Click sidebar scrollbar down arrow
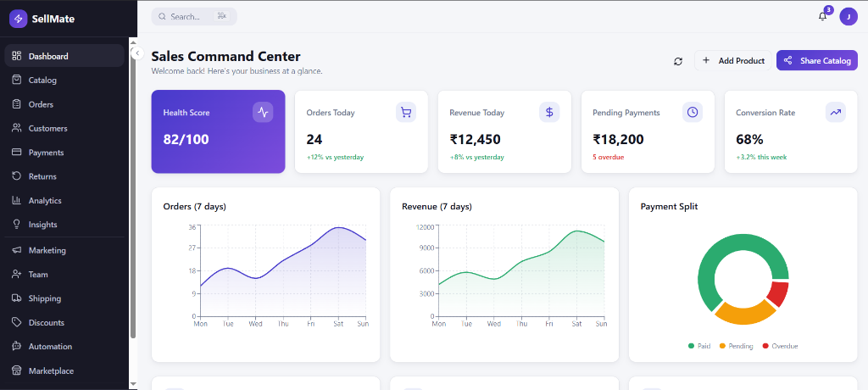The width and height of the screenshot is (868, 390). pyautogui.click(x=133, y=383)
